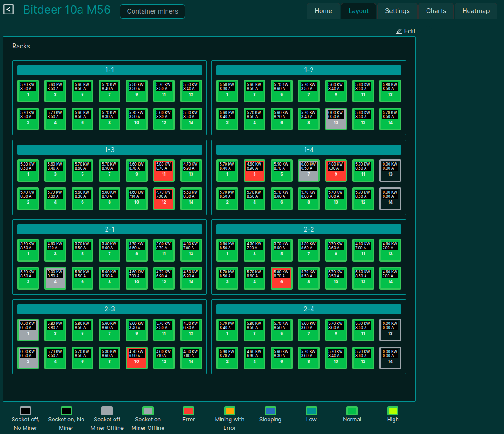The width and height of the screenshot is (504, 434).
Task: Click the Racks panel heading
Action: point(21,46)
